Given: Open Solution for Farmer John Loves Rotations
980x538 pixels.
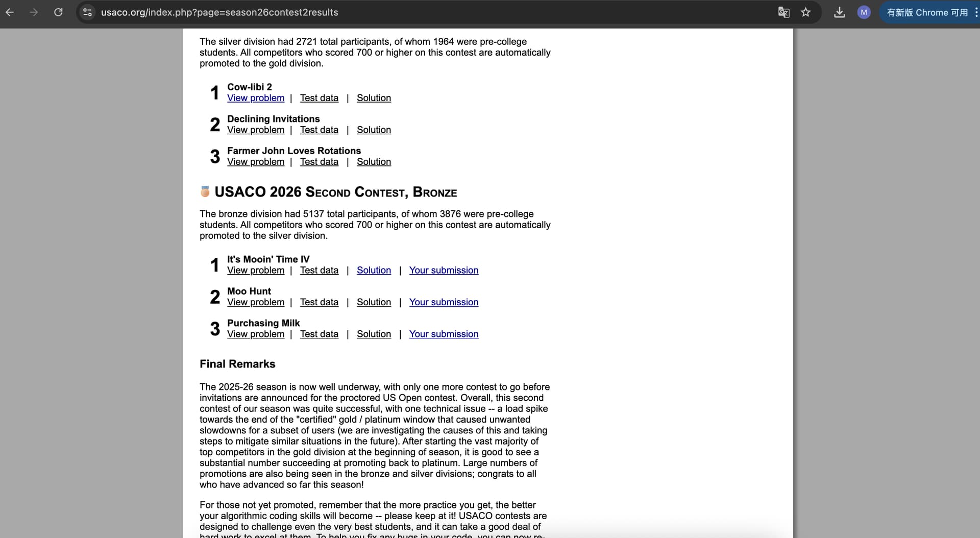Looking at the screenshot, I should pyautogui.click(x=374, y=162).
